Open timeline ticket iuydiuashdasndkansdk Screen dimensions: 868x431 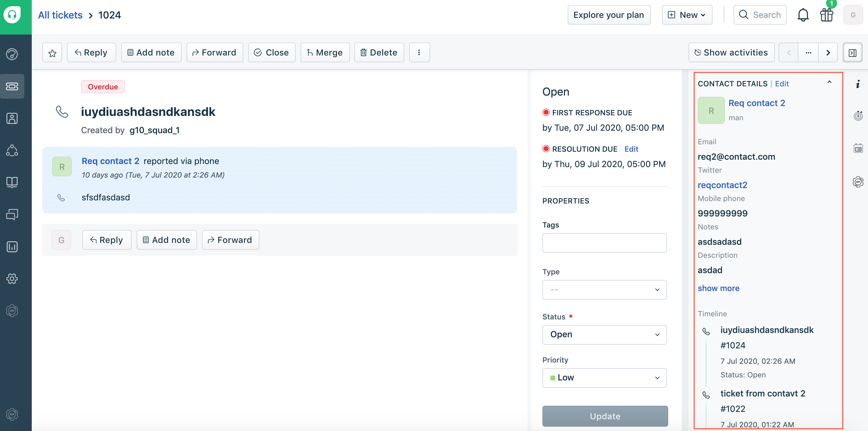[x=767, y=330]
